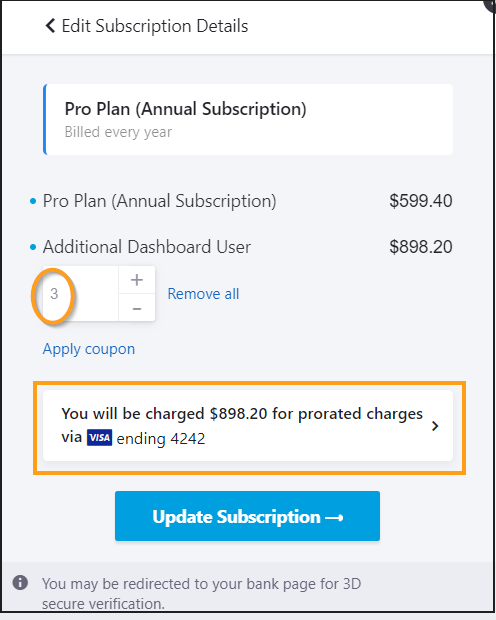Click the Edit Subscription Details heading

pyautogui.click(x=155, y=26)
